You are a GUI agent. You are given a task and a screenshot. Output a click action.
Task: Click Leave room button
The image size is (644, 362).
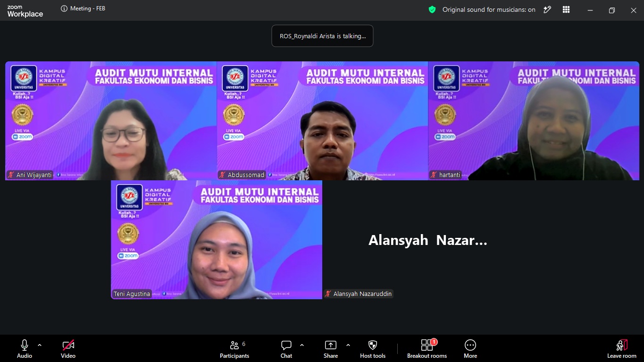[x=622, y=349]
